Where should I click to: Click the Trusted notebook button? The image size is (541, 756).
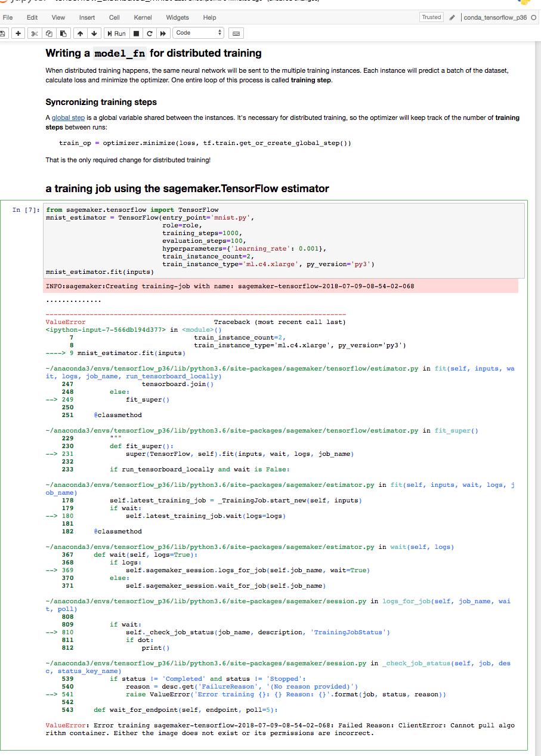pyautogui.click(x=431, y=17)
